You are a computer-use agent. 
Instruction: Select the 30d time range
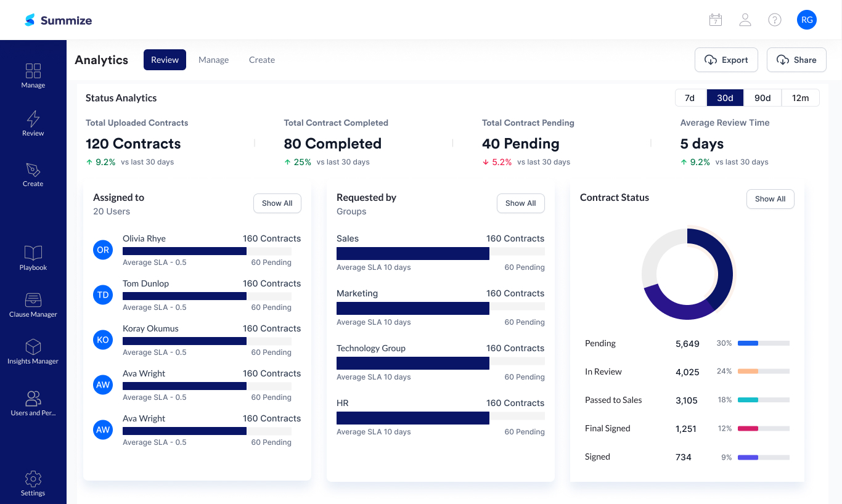[725, 98]
